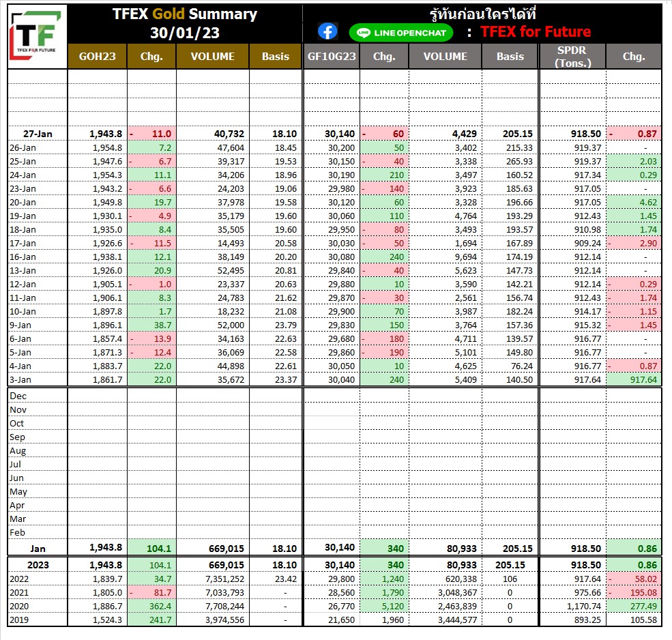Select the SPDR (Tons.) column header
The width and height of the screenshot is (672, 640).
point(572,56)
